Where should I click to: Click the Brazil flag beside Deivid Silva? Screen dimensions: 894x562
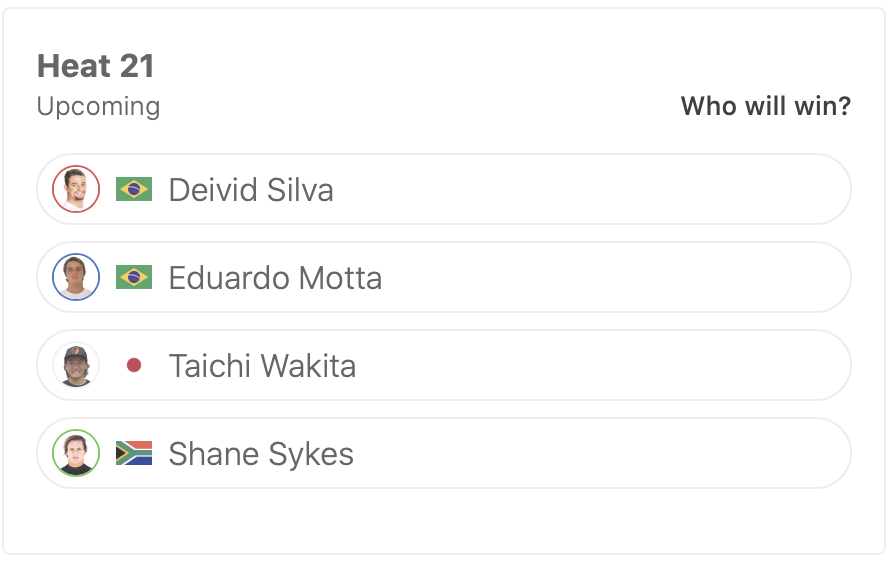134,189
